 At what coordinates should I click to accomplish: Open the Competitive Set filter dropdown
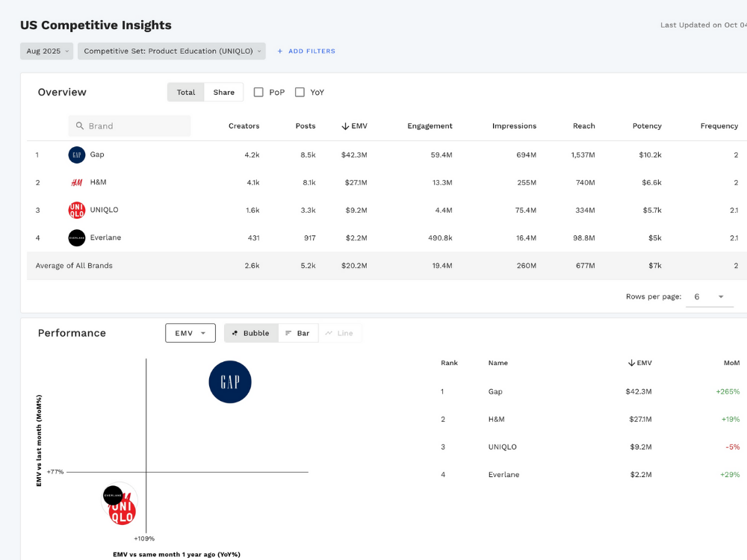point(171,52)
